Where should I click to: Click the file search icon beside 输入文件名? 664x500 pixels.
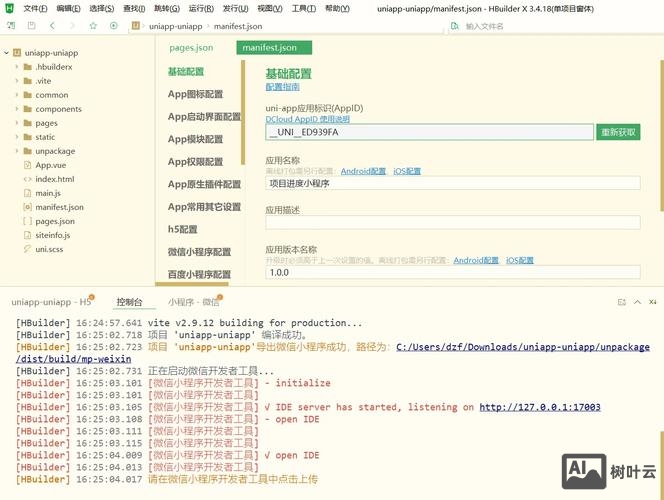(x=455, y=26)
